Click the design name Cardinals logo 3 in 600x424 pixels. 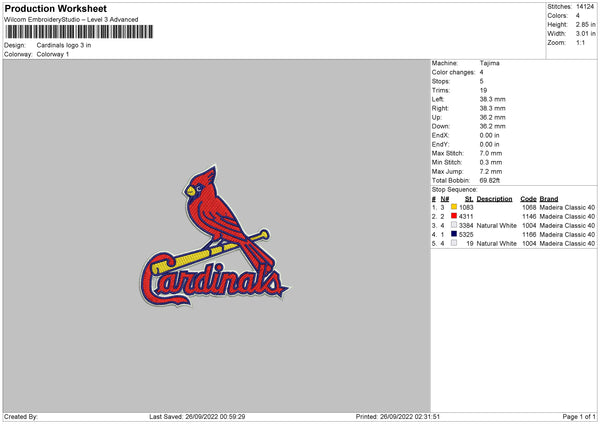tap(64, 45)
